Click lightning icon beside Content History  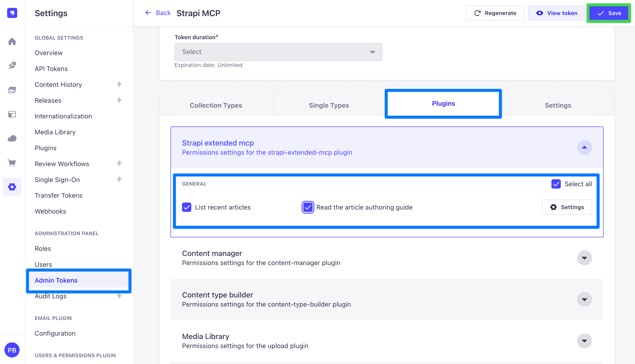click(x=119, y=84)
